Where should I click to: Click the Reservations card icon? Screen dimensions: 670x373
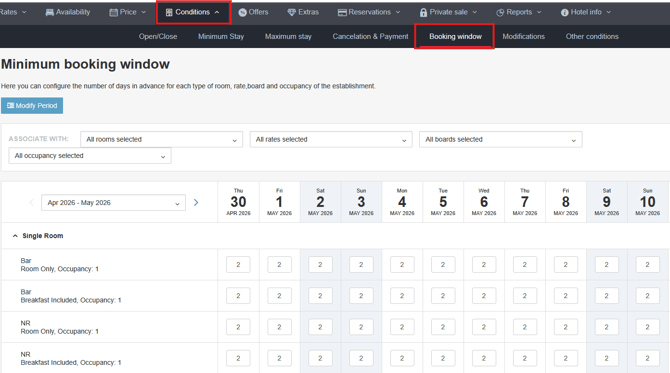coord(342,12)
